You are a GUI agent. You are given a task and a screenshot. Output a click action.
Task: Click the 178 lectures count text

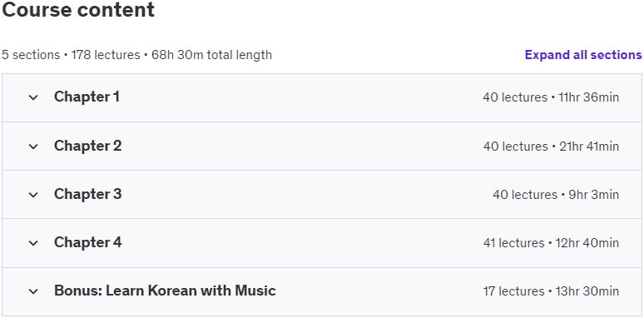pyautogui.click(x=106, y=55)
